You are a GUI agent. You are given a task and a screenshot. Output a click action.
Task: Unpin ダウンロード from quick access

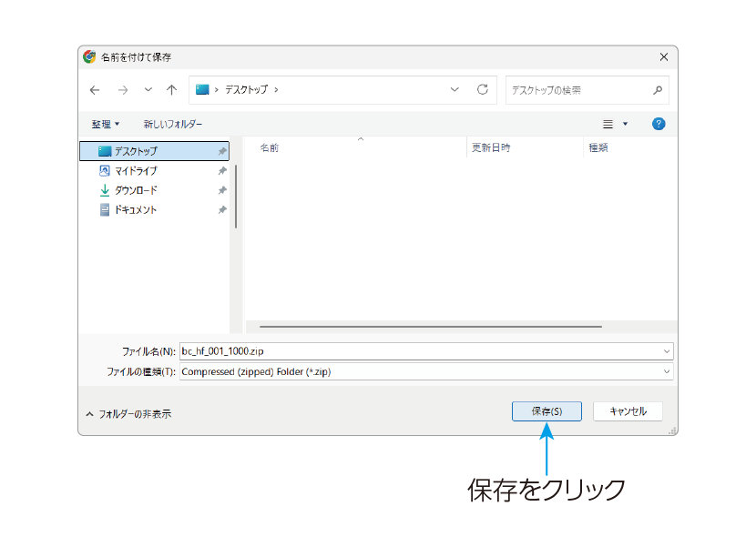pyautogui.click(x=221, y=190)
